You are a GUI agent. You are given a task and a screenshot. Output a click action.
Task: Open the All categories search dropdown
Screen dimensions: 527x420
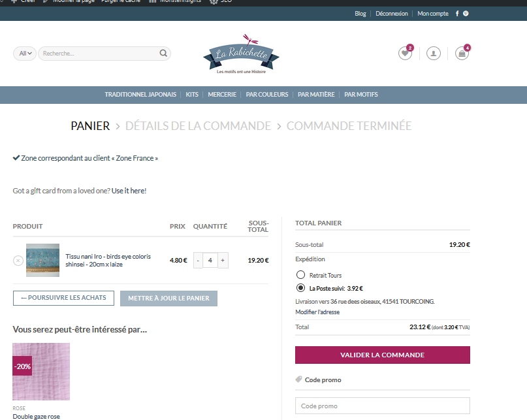(25, 54)
